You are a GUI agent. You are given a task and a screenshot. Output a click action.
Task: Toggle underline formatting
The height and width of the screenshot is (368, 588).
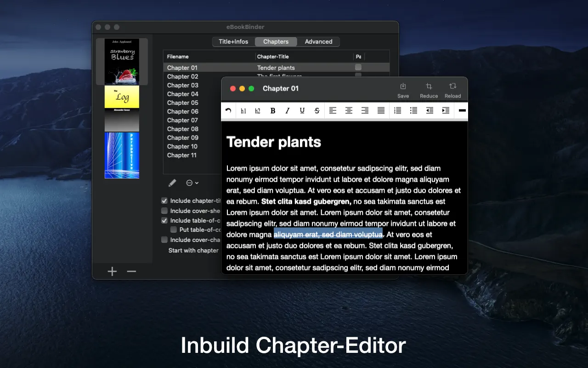[x=302, y=111]
